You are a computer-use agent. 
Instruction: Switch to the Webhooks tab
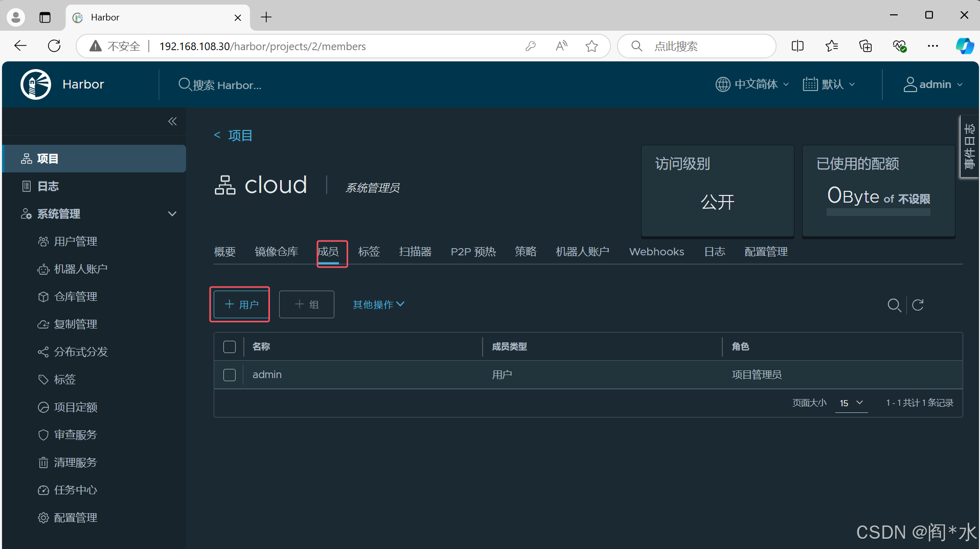click(656, 252)
